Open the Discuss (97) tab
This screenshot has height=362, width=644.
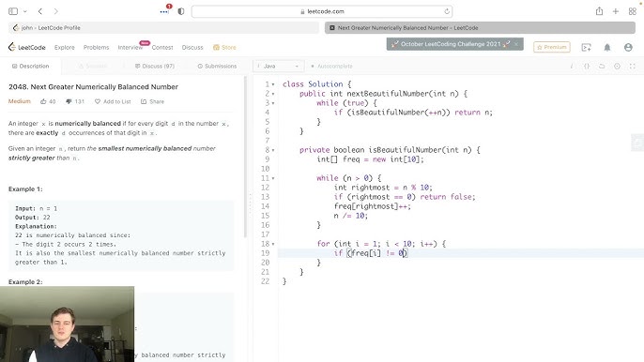[x=154, y=66]
